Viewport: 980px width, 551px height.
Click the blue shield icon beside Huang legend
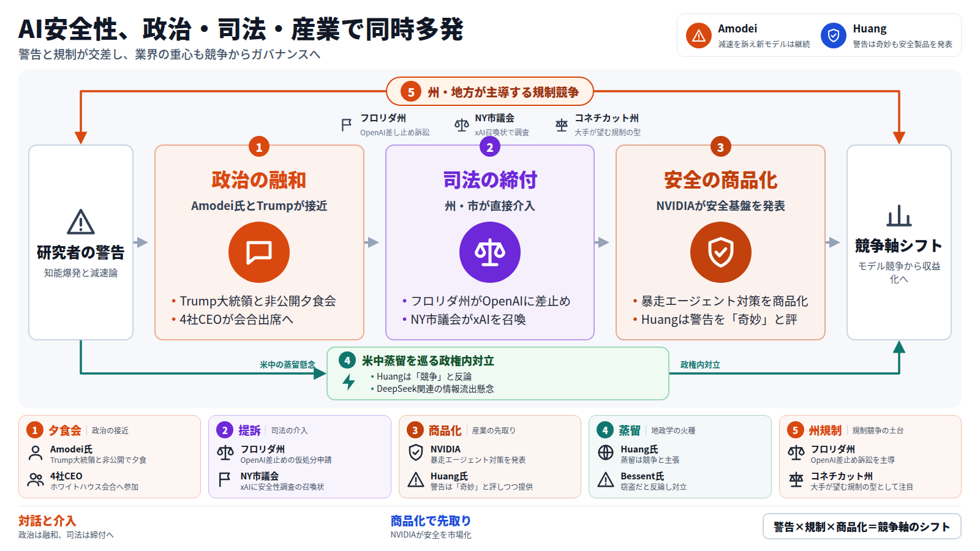(833, 36)
